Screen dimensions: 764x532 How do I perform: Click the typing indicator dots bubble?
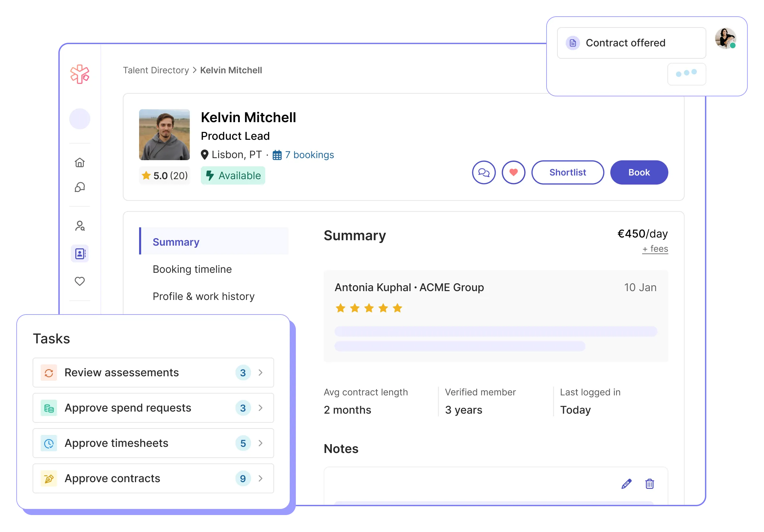pyautogui.click(x=687, y=74)
